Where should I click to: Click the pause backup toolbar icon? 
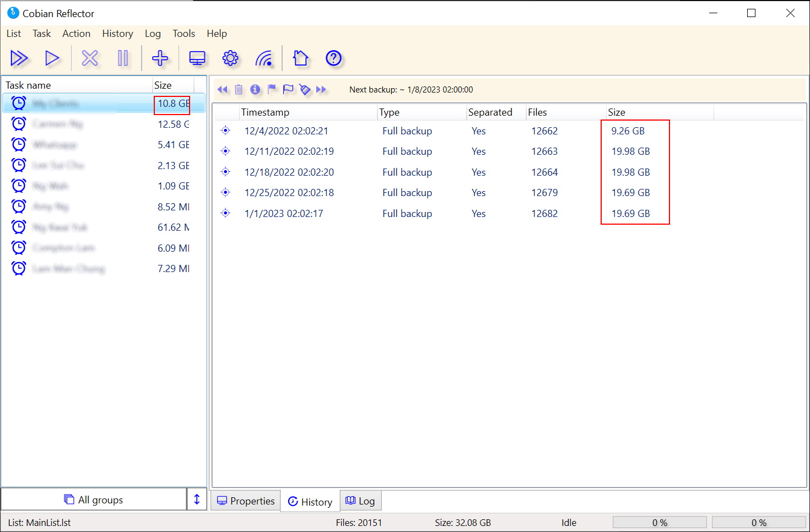pos(123,58)
